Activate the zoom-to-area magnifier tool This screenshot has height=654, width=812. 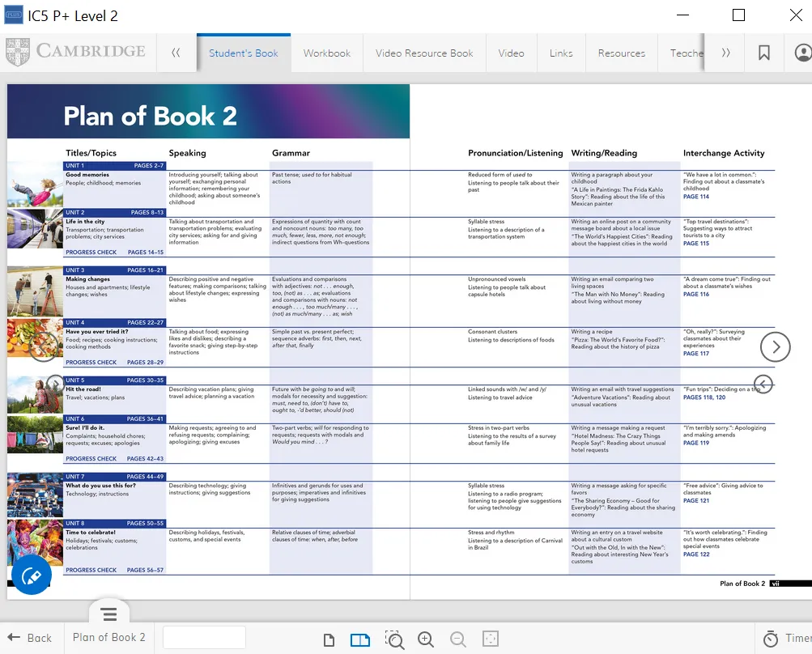click(394, 639)
